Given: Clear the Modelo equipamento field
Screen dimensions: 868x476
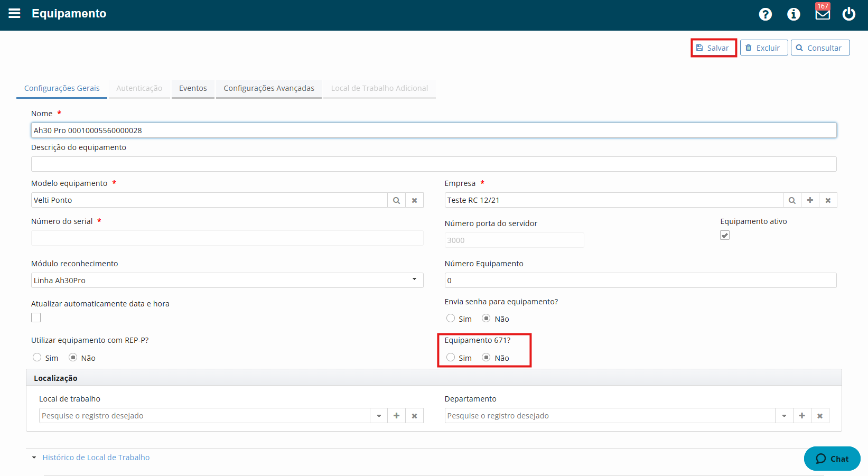Looking at the screenshot, I should 414,200.
